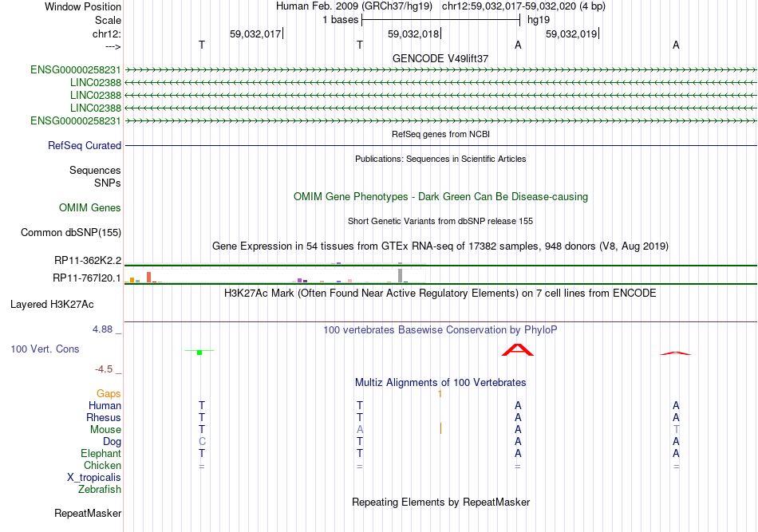Click the SNPs track label
Image resolution: width=758 pixels, height=532 pixels.
[108, 183]
